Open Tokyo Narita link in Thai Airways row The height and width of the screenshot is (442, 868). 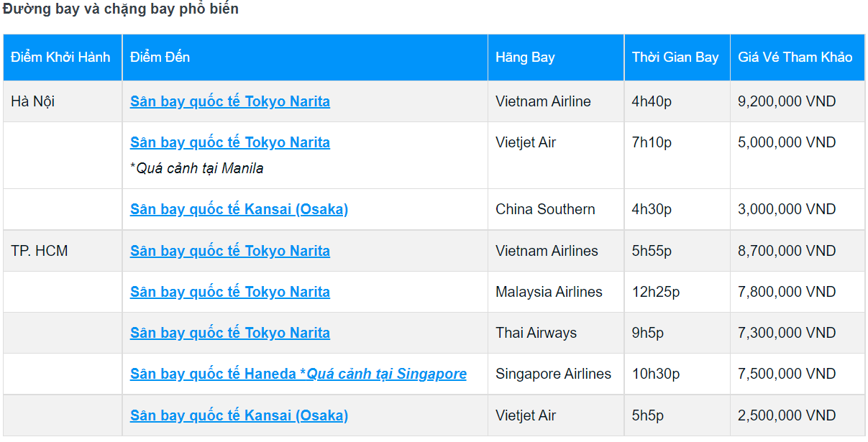pyautogui.click(x=229, y=333)
